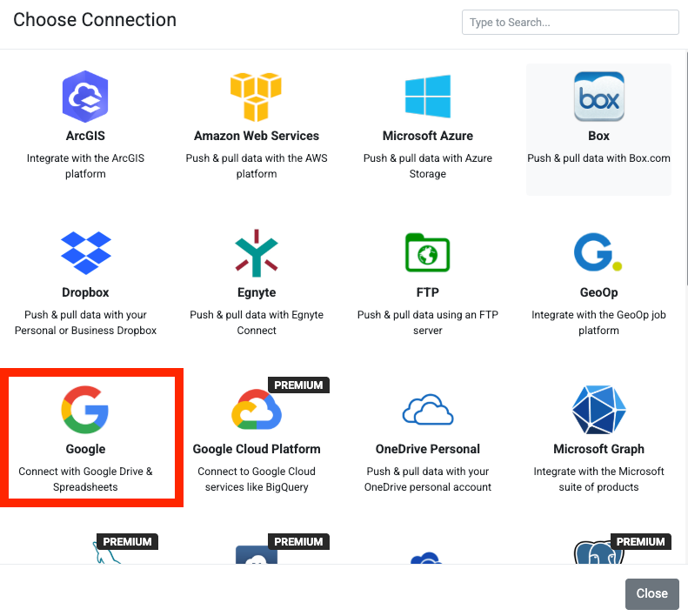Click 'Integrate with the ArcGIS platform' description

(x=85, y=166)
